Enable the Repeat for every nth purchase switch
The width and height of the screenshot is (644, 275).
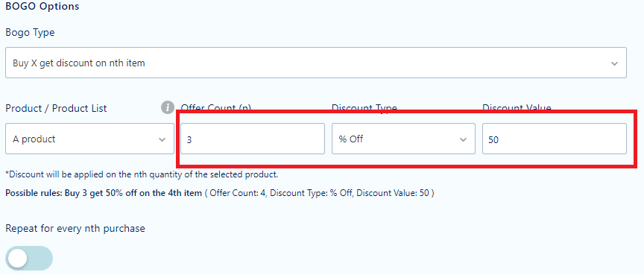29,258
